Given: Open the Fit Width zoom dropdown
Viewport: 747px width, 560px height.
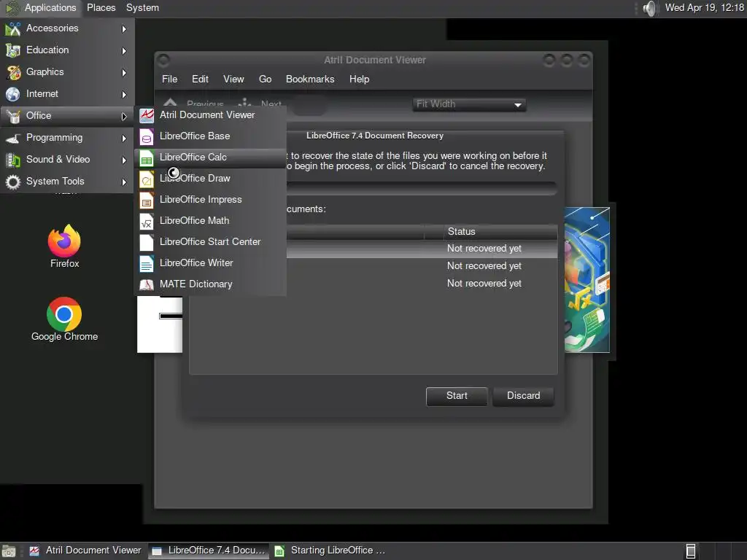Looking at the screenshot, I should [x=469, y=104].
